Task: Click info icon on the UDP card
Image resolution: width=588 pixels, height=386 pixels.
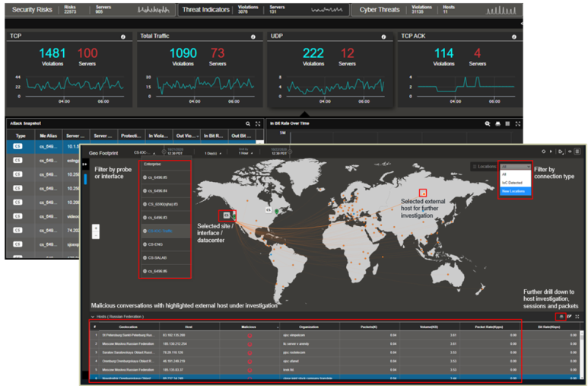Action: 383,37
